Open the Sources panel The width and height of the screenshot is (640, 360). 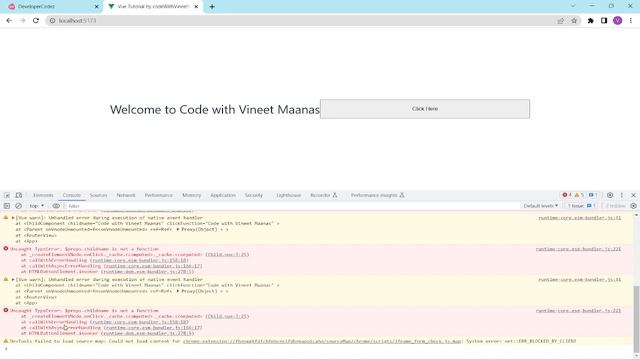coord(98,196)
